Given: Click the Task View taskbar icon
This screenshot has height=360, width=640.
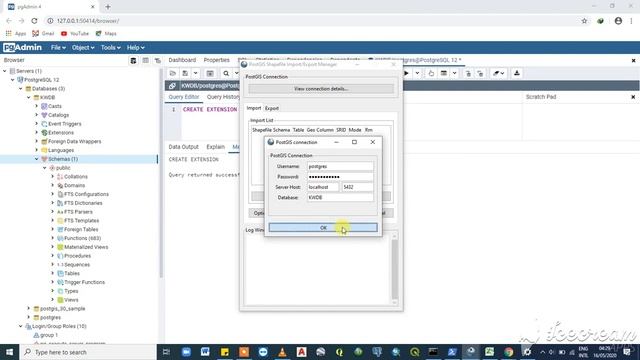Looking at the screenshot, I should [x=167, y=352].
